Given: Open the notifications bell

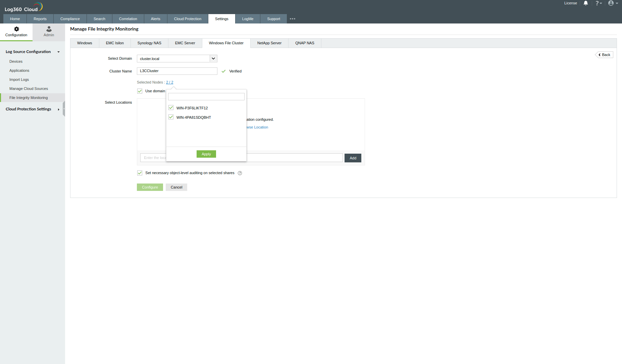Looking at the screenshot, I should (585, 3).
